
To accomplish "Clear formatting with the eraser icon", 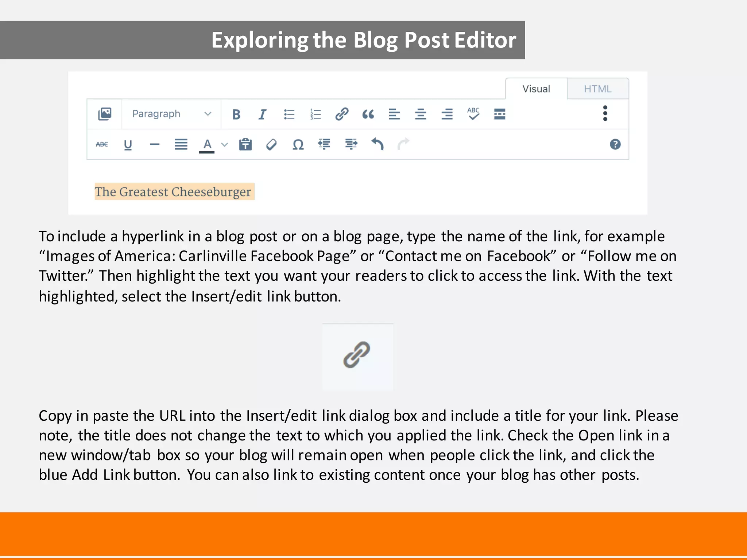I will [x=271, y=145].
